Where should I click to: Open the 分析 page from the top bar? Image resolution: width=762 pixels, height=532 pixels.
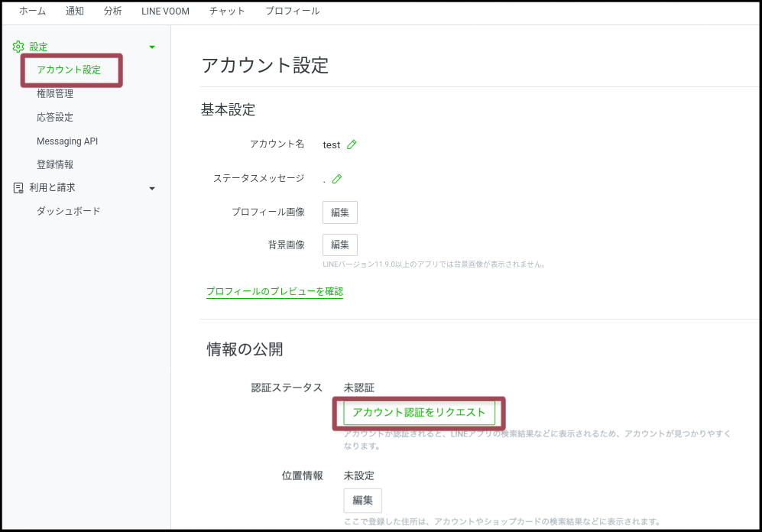[x=113, y=11]
